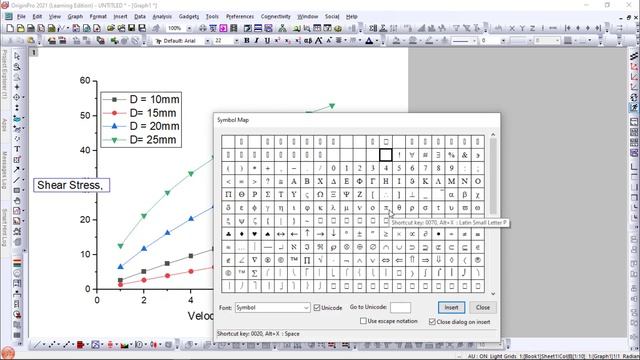Select the Pan hand tool
The height and width of the screenshot is (360, 640).
pyautogui.click(x=17, y=200)
